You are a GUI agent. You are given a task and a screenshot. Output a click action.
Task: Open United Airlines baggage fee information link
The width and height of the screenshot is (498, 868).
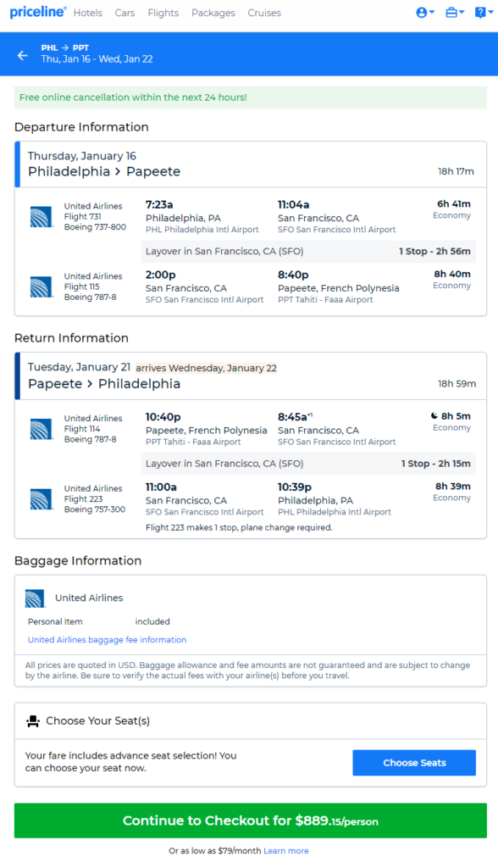108,639
